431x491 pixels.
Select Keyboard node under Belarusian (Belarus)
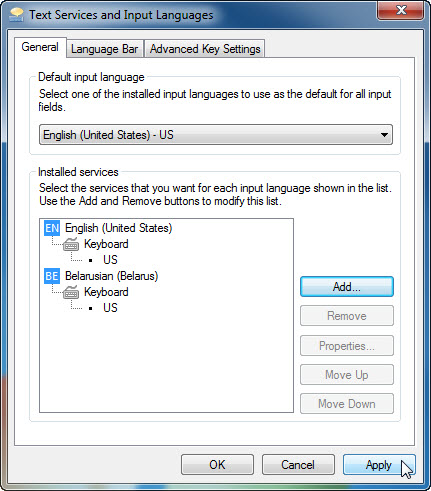click(106, 292)
